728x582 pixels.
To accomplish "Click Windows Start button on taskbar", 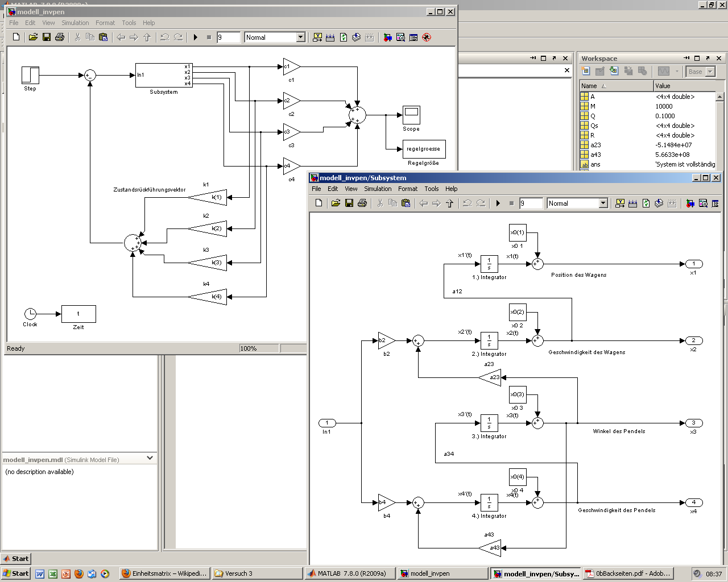I will click(16, 573).
